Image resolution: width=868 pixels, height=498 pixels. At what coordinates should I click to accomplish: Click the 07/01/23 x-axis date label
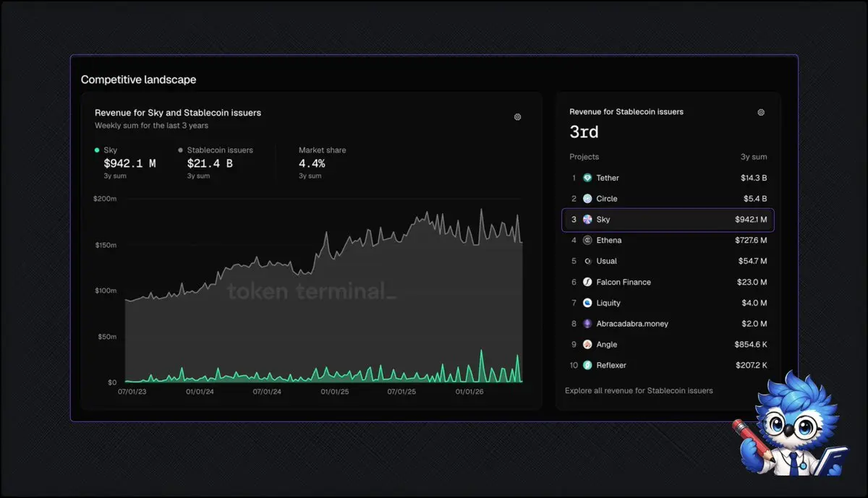click(132, 392)
